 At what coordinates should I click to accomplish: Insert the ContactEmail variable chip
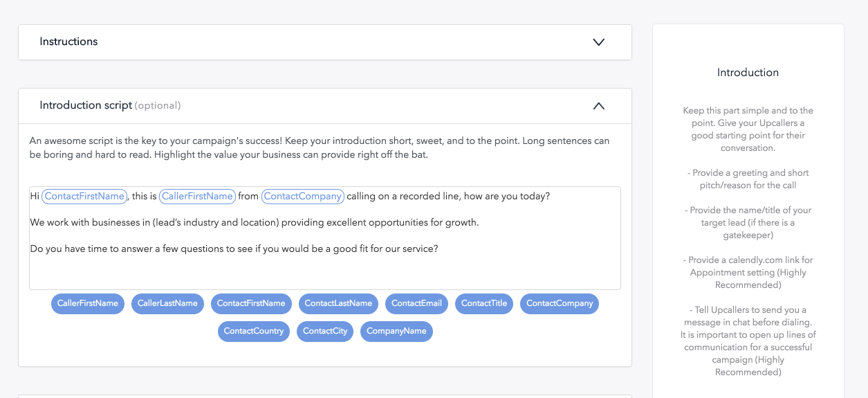[x=416, y=304]
